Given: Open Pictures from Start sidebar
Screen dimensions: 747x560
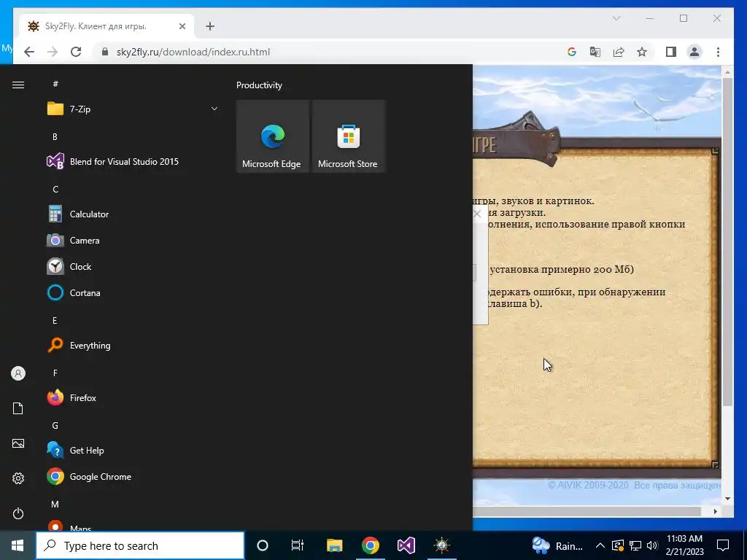Looking at the screenshot, I should [x=18, y=443].
